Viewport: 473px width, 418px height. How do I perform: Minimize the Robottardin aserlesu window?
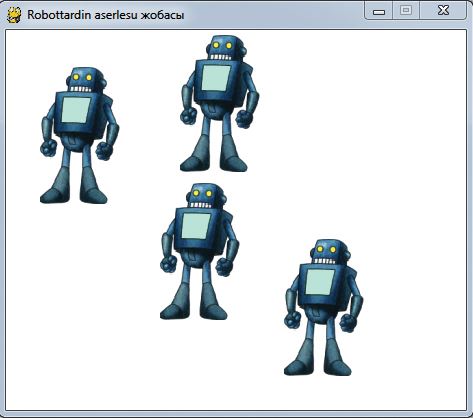[x=379, y=11]
